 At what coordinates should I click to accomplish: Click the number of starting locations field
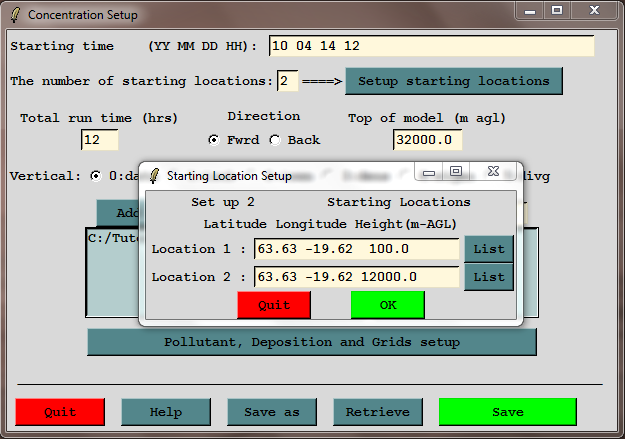288,81
